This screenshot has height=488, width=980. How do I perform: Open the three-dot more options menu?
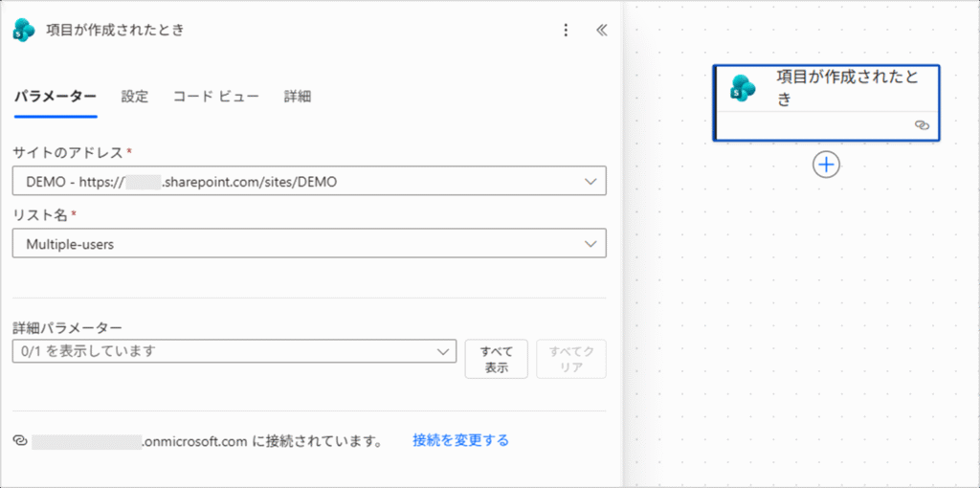coord(566,31)
